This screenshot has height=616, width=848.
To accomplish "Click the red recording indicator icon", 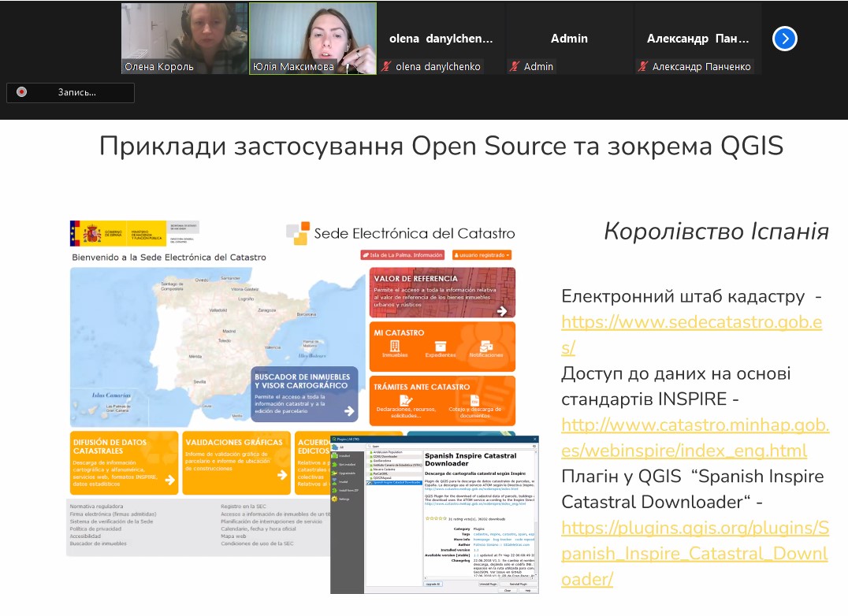I will point(22,92).
